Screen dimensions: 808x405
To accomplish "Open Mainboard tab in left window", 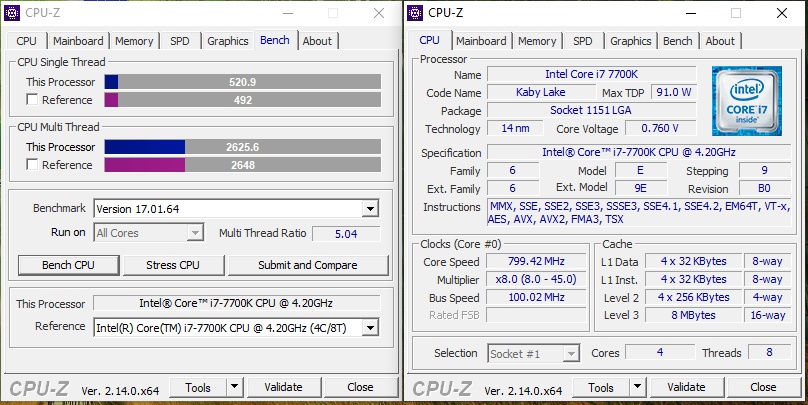I will pos(78,41).
